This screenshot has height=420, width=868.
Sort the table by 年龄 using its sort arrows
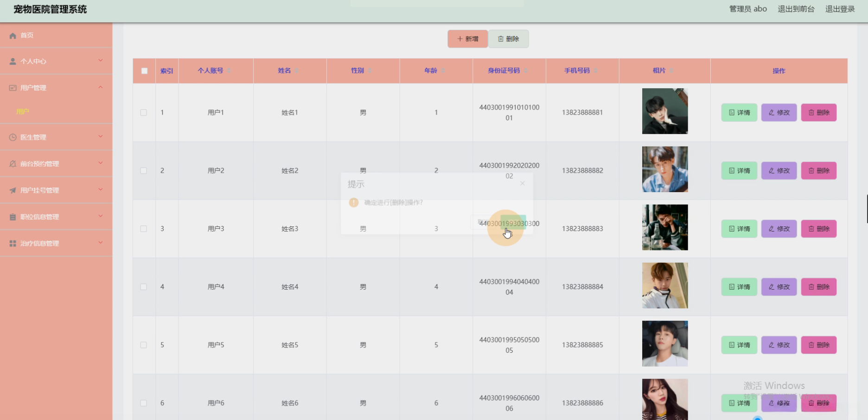coord(443,71)
